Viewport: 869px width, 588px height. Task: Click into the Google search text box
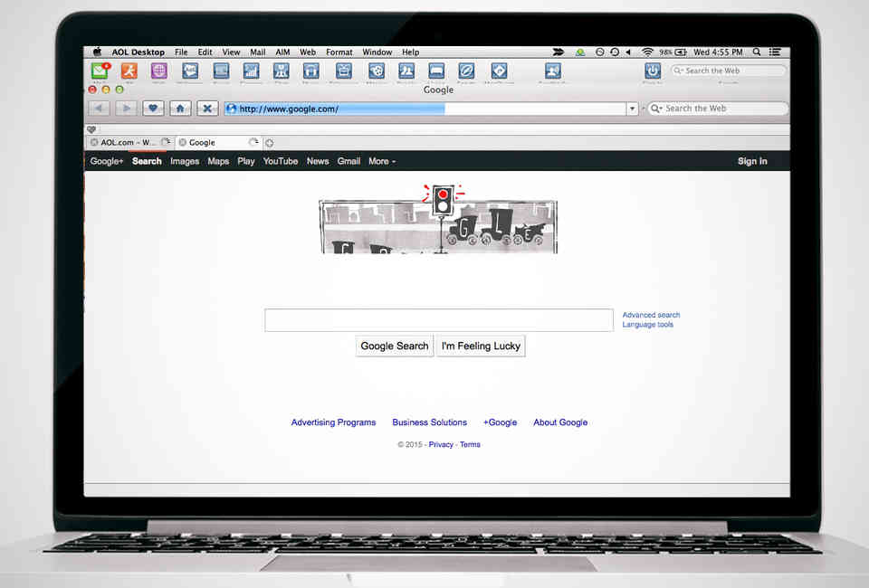(x=438, y=320)
